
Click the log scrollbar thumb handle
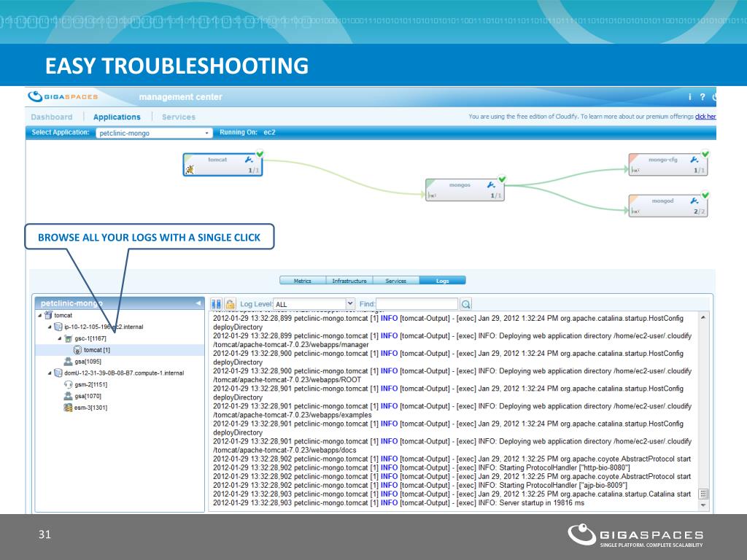703,494
